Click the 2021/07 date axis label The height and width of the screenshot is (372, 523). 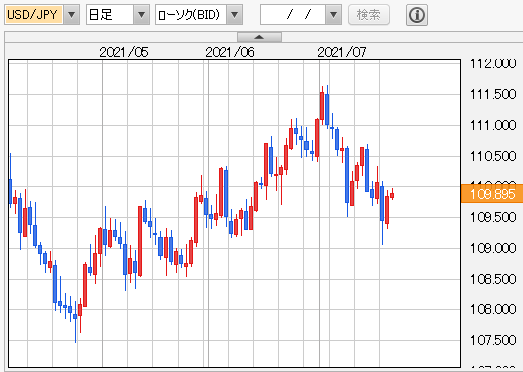[342, 52]
